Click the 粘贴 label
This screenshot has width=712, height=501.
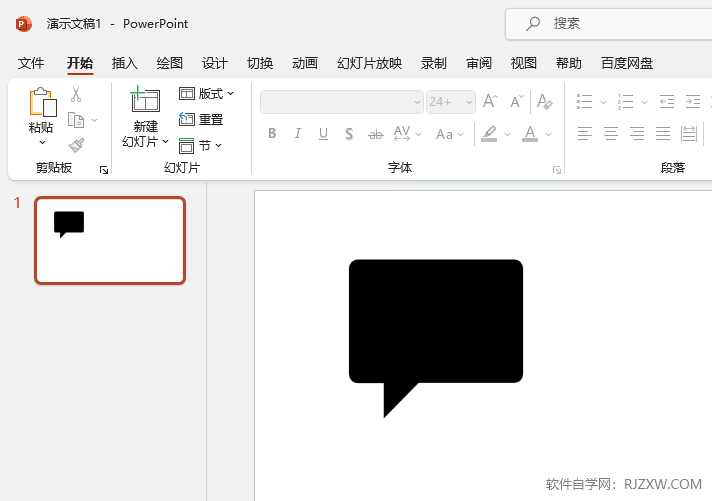click(41, 127)
